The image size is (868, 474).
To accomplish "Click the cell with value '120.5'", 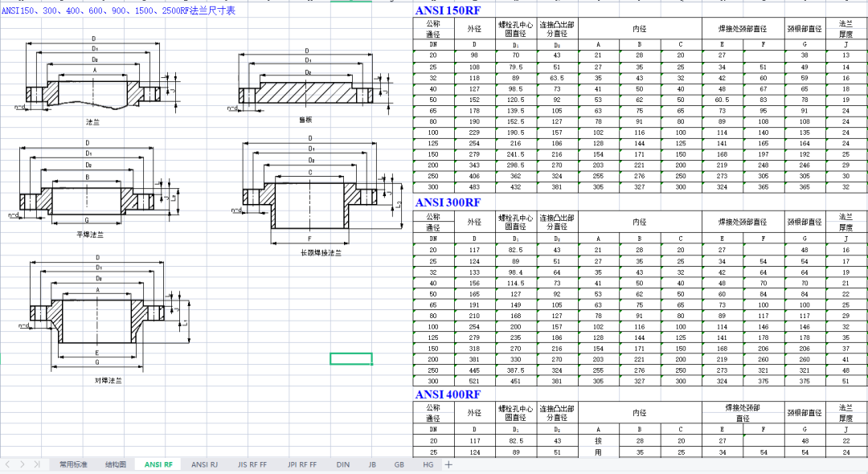I will 515,100.
